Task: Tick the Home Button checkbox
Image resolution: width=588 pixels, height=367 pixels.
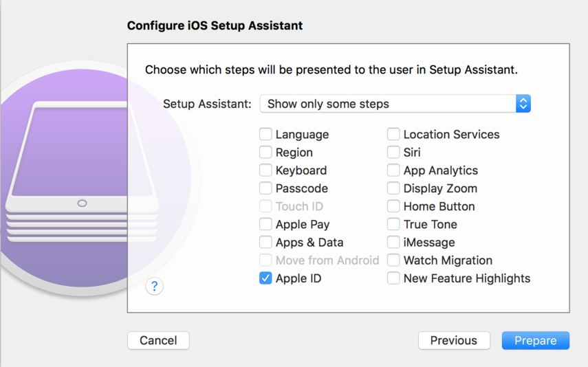Action: (x=393, y=206)
